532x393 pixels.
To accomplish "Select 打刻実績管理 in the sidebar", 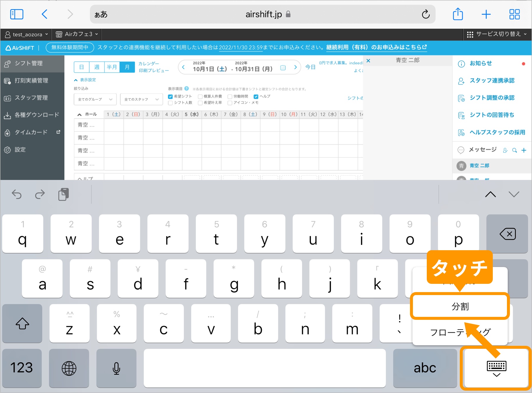I will (x=31, y=81).
